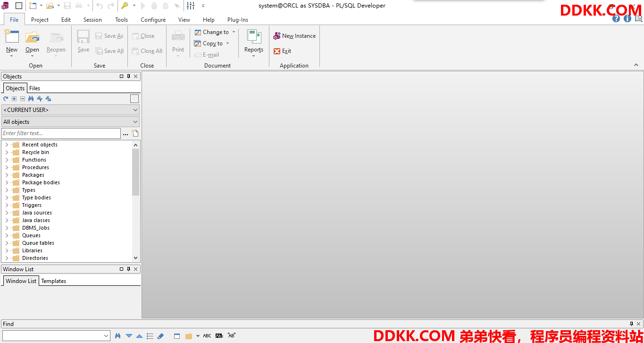
Task: Click the find previous up arrow
Action: coord(139,336)
